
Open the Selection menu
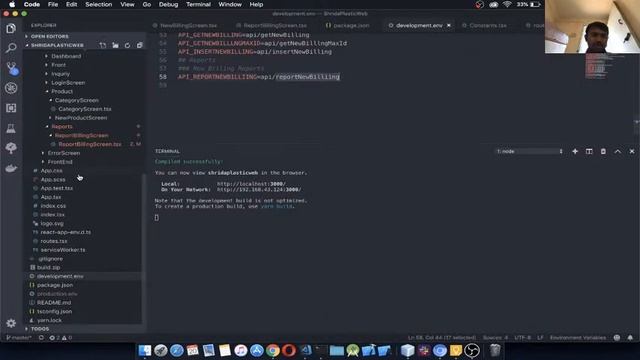point(98,4)
